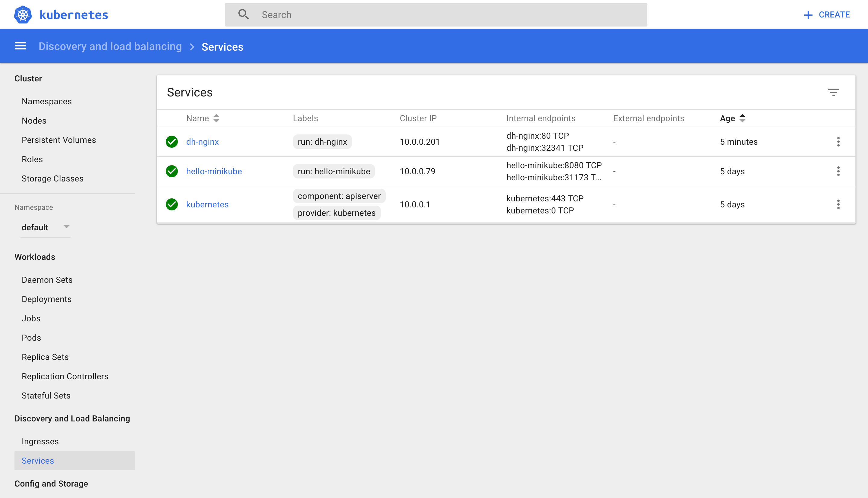Click breadcrumb chevron before Services
Viewport: 868px width, 498px height.
tap(192, 46)
